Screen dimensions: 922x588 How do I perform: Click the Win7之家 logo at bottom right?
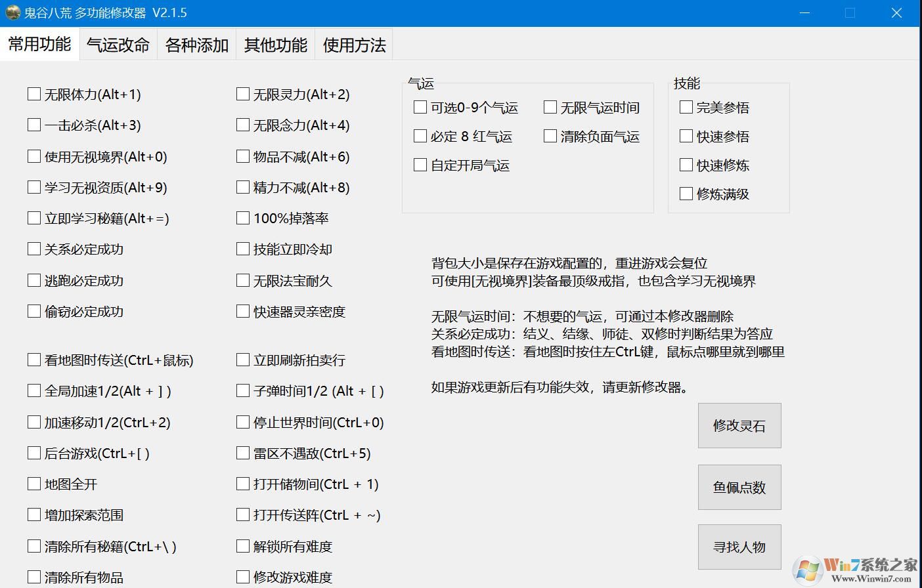point(854,568)
